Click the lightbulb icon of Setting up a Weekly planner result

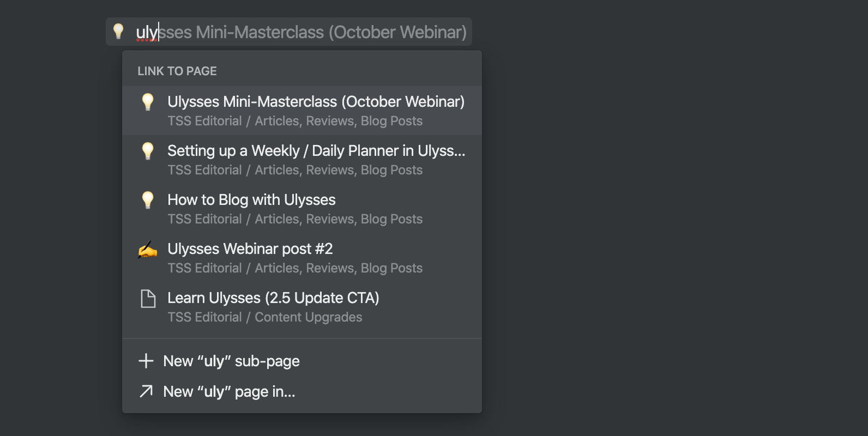tap(148, 151)
